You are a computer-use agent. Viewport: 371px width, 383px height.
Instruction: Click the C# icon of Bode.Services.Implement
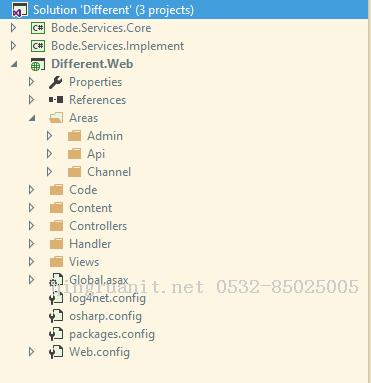tap(38, 46)
